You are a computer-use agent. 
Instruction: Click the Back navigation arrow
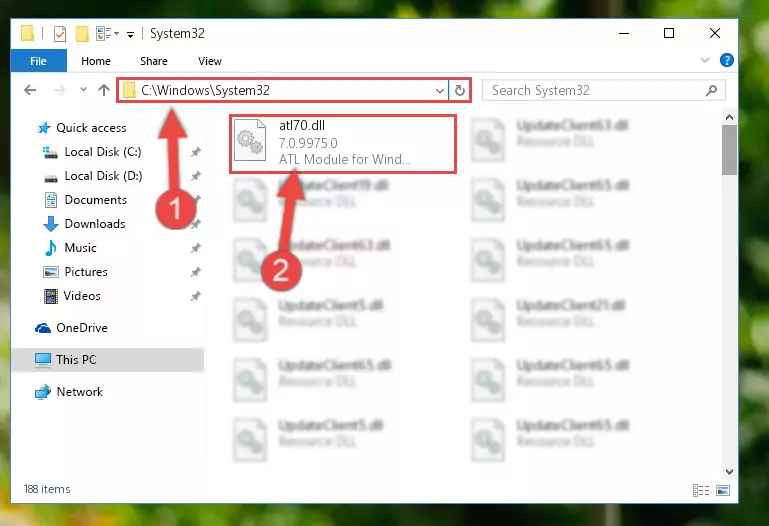click(30, 90)
